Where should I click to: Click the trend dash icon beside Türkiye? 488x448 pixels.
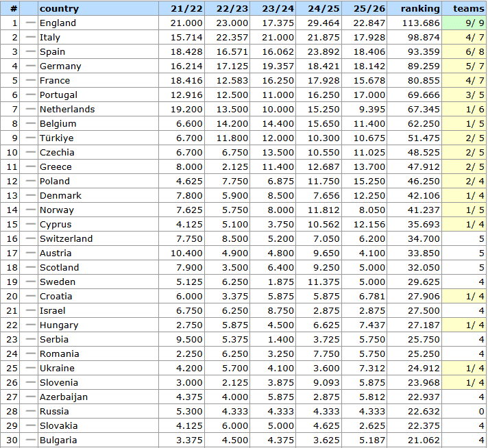coord(29,138)
